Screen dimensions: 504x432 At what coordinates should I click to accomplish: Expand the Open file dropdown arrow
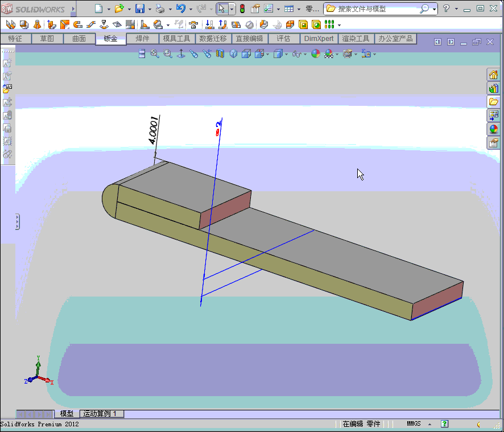tap(129, 9)
